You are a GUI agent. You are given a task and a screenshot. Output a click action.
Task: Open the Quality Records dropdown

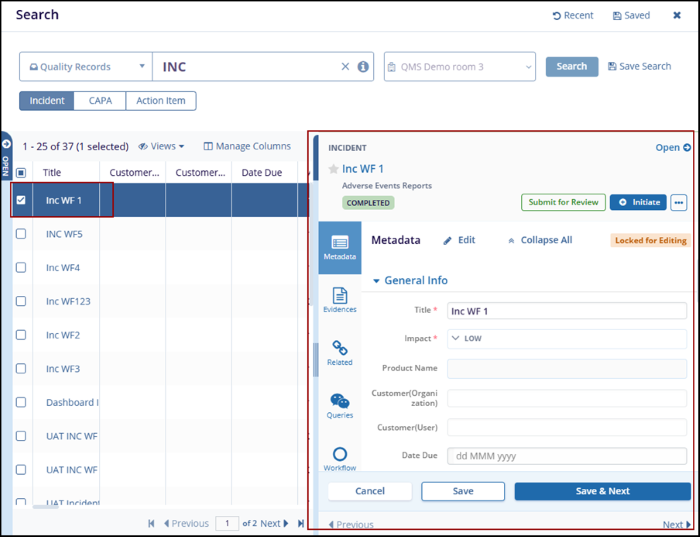tap(85, 67)
